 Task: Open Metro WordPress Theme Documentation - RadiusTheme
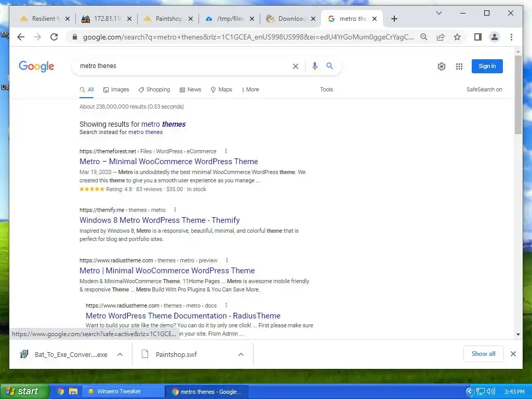183,316
